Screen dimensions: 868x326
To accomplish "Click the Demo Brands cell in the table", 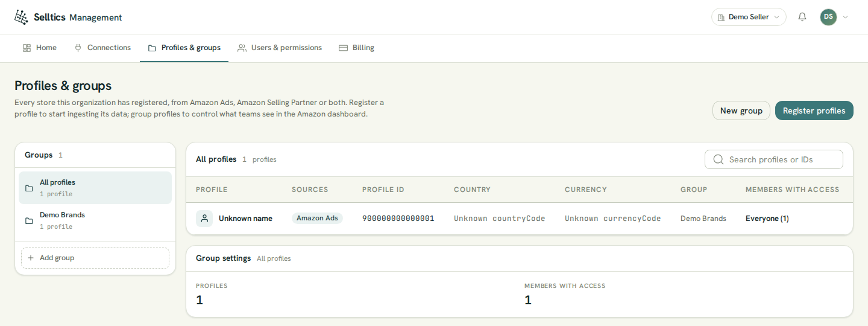I will click(x=703, y=219).
